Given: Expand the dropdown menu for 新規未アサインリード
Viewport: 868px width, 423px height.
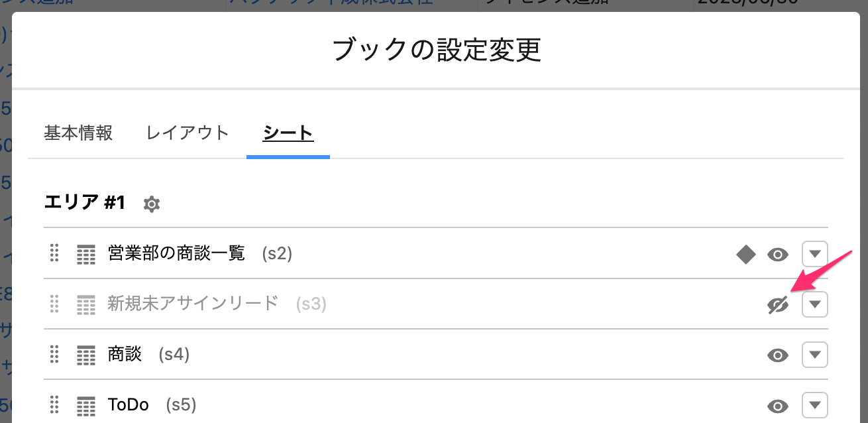Looking at the screenshot, I should click(x=815, y=304).
